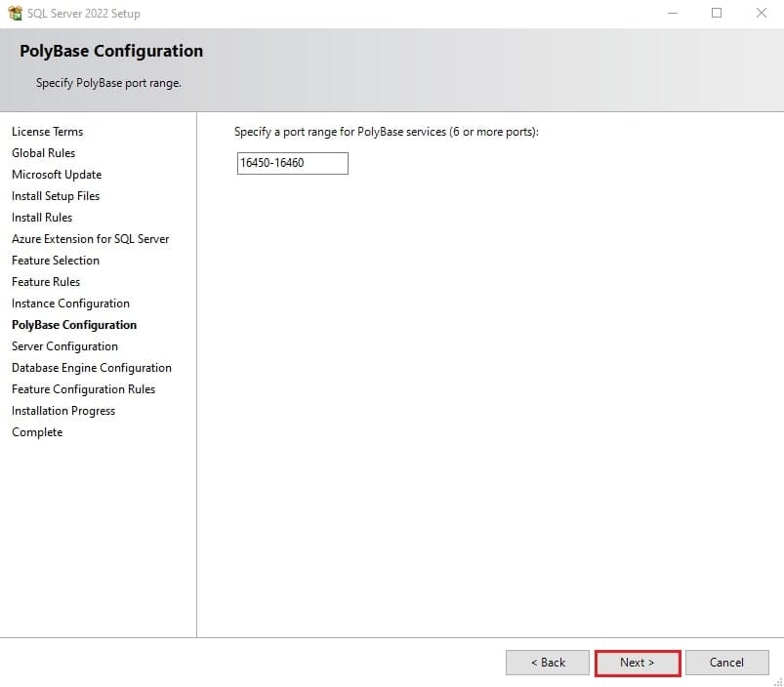Select Installation Progress step
Image resolution: width=784 pixels, height=687 pixels.
pos(63,411)
